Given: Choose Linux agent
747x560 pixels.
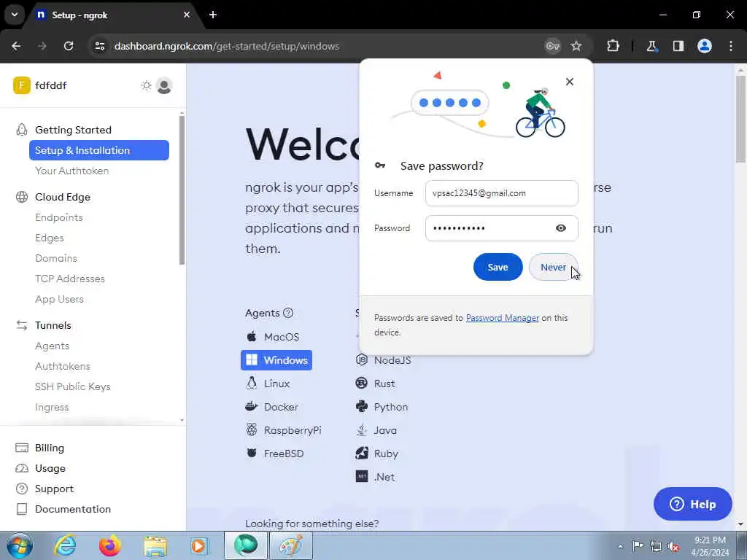Looking at the screenshot, I should coord(268,384).
